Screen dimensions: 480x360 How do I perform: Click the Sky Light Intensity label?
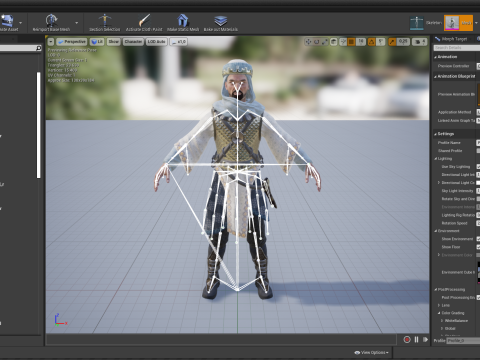pyautogui.click(x=457, y=191)
